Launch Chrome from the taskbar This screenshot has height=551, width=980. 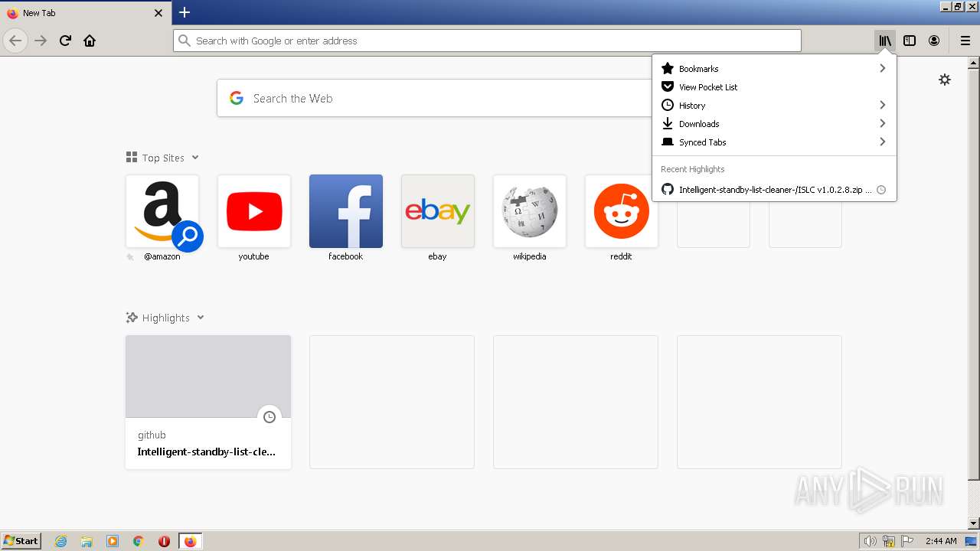point(139,541)
